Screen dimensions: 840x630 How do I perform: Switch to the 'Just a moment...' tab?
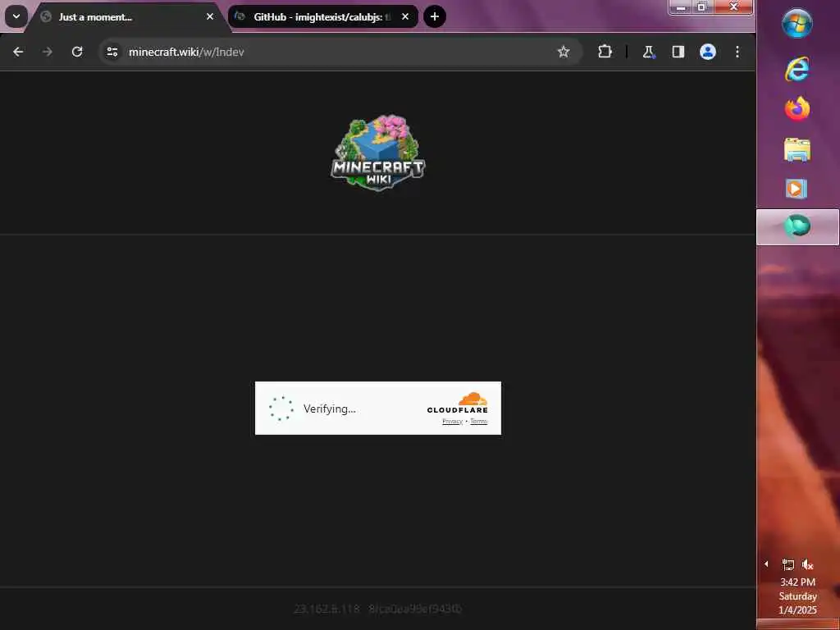[x=127, y=17]
